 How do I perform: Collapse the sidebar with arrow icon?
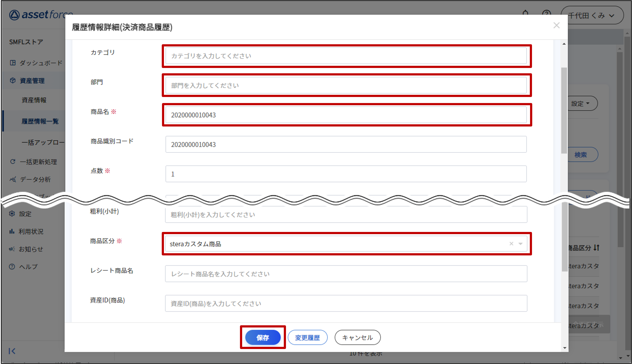tap(12, 351)
